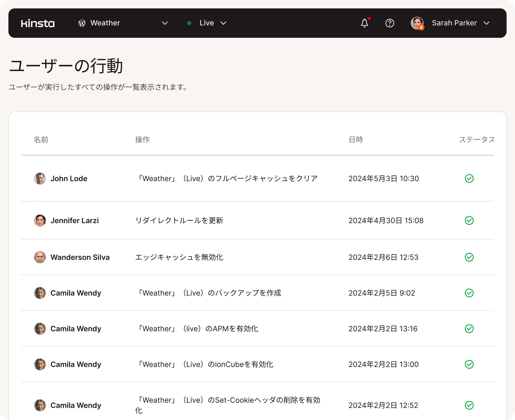The height and width of the screenshot is (420, 515).
Task: Click the 名前 column header
Action: (41, 140)
